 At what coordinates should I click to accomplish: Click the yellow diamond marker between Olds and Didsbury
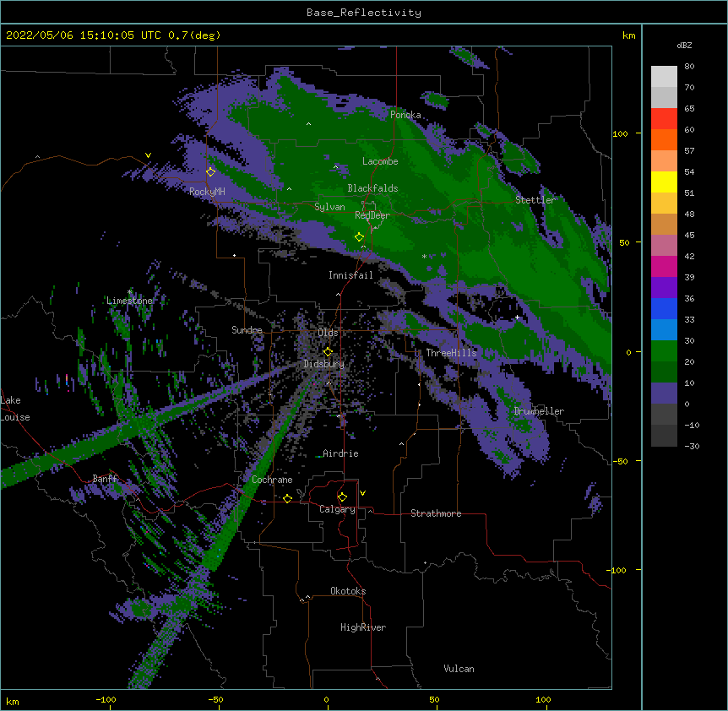tap(328, 352)
